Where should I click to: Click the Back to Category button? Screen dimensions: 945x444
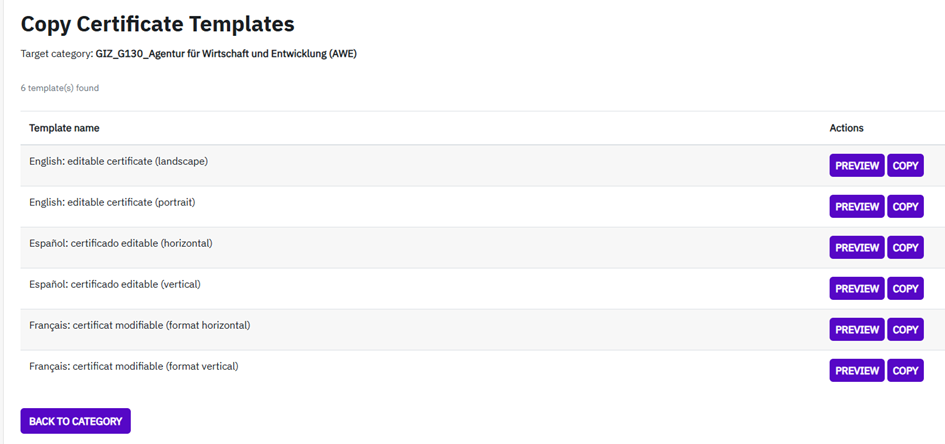tap(75, 421)
